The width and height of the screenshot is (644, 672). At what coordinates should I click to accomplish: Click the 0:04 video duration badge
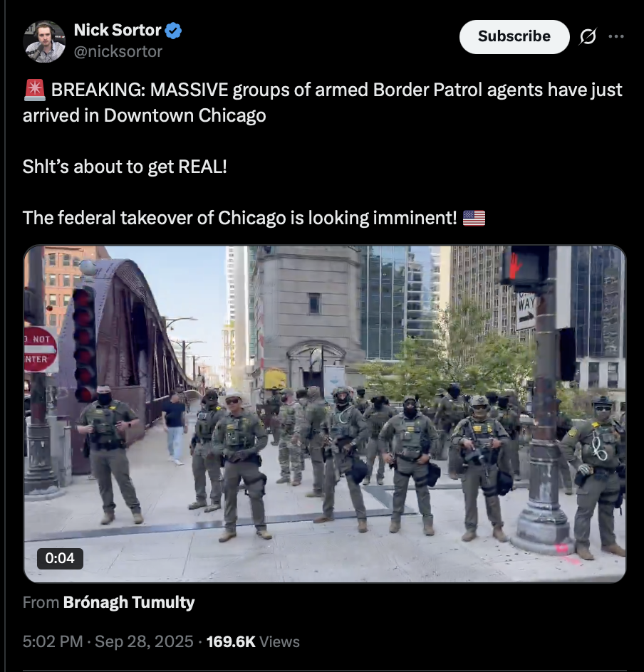click(60, 558)
